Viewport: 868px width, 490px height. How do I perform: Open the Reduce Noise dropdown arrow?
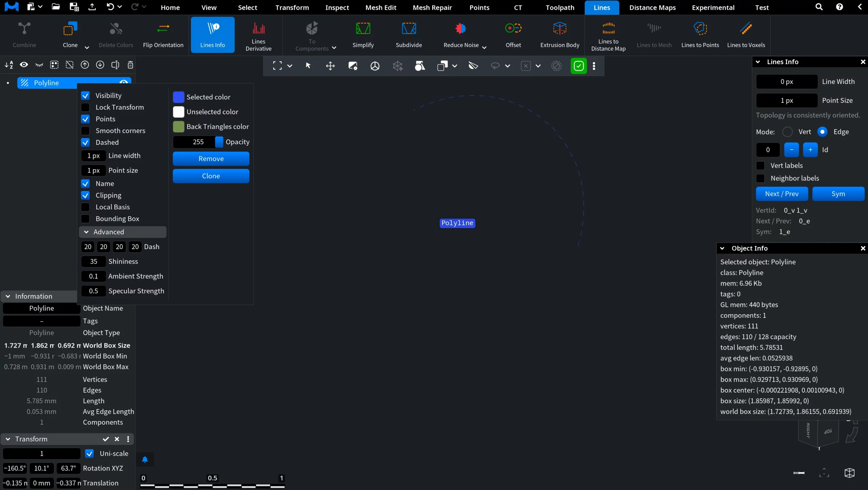coord(484,48)
